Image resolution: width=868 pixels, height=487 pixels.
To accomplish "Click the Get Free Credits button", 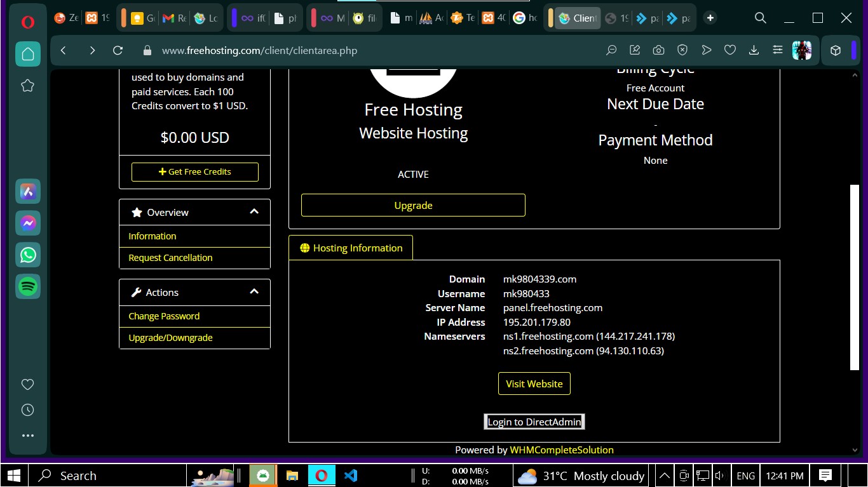I will coord(195,172).
